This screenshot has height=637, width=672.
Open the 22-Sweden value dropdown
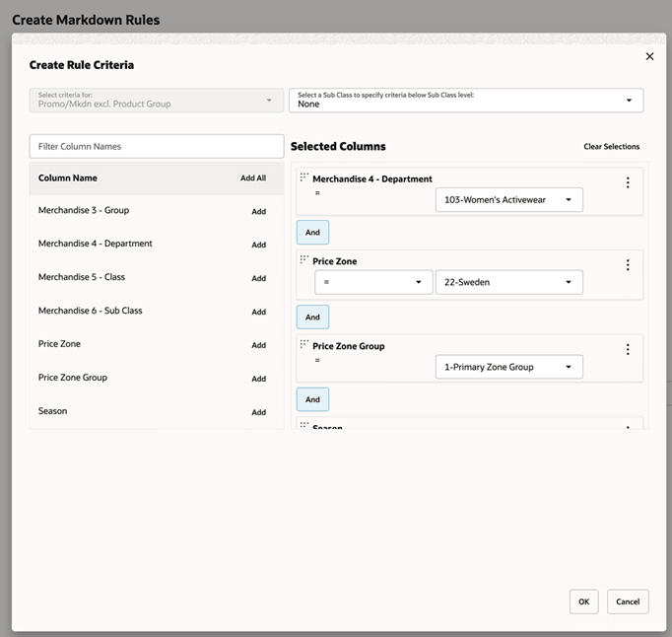[x=508, y=282]
